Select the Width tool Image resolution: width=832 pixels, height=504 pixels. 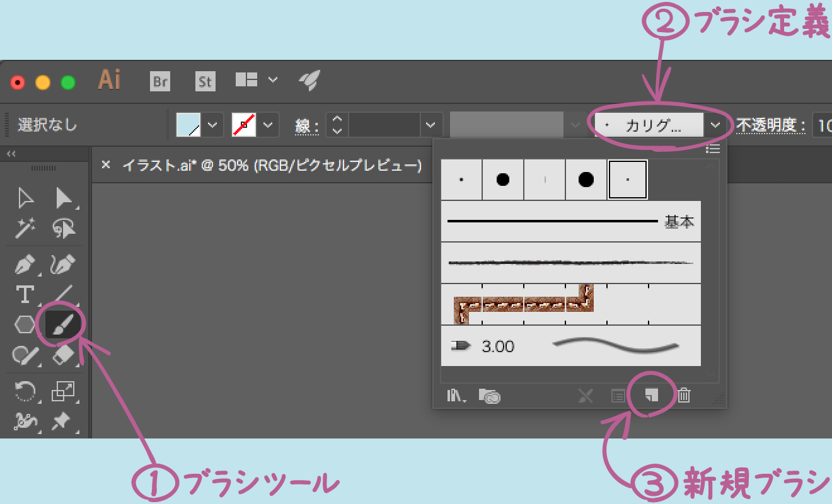point(25,421)
